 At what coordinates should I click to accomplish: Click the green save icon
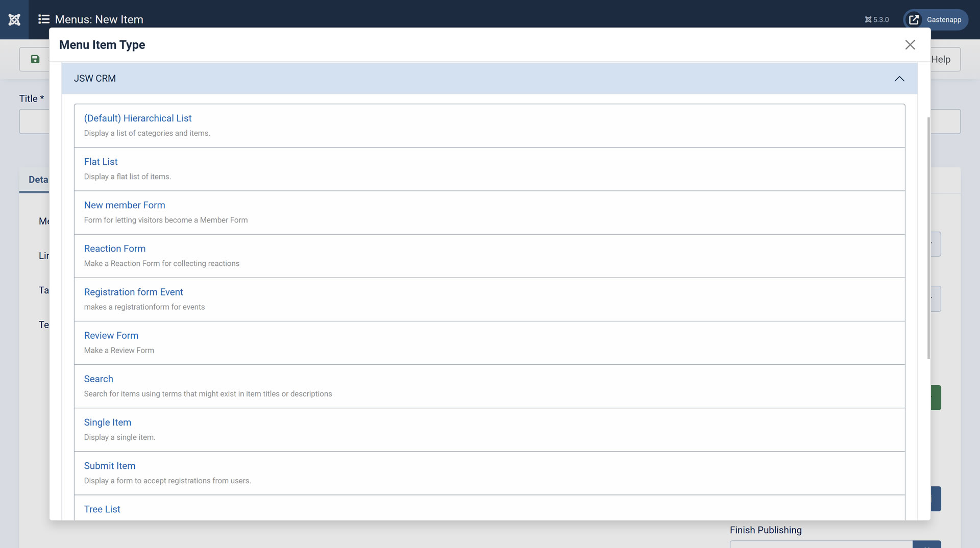pos(35,59)
